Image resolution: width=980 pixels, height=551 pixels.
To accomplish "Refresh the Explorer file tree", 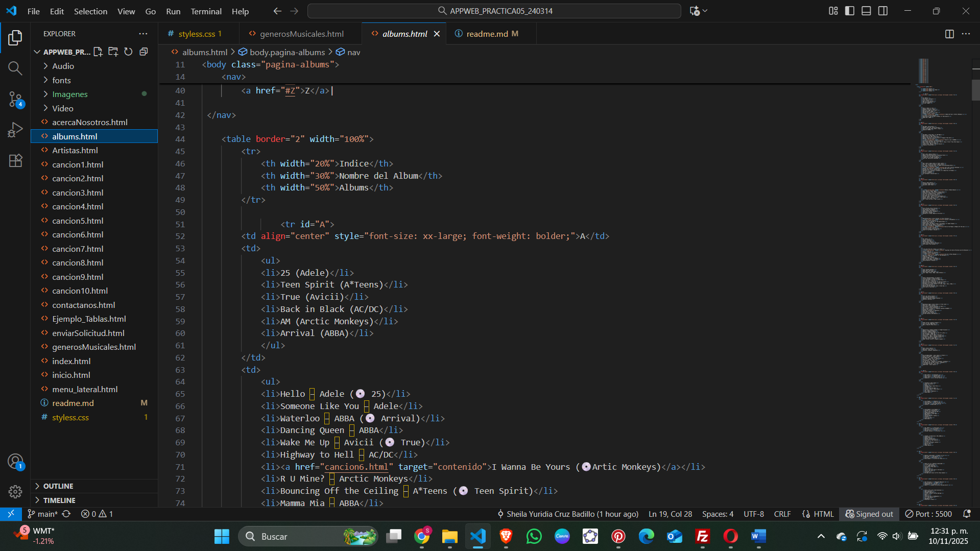I will tap(128, 52).
